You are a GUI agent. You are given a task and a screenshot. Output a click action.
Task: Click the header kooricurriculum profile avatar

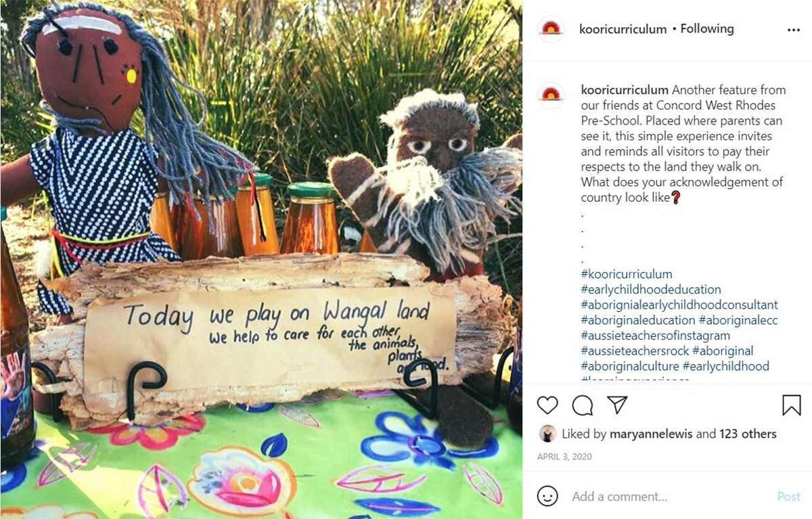551,29
